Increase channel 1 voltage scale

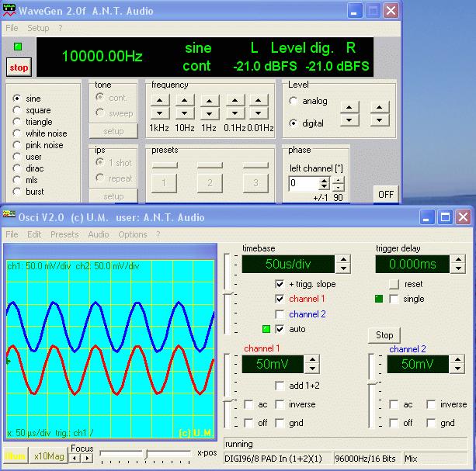point(312,359)
